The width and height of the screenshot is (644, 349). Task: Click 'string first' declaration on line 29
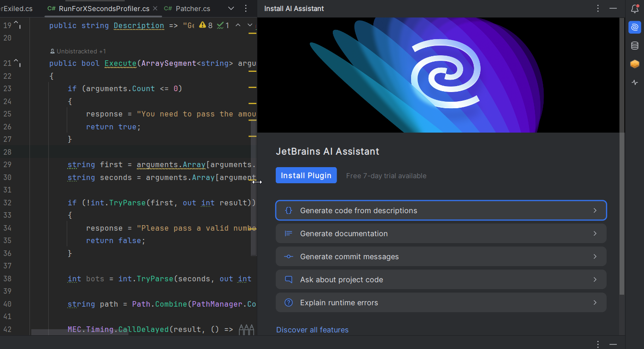(x=95, y=164)
